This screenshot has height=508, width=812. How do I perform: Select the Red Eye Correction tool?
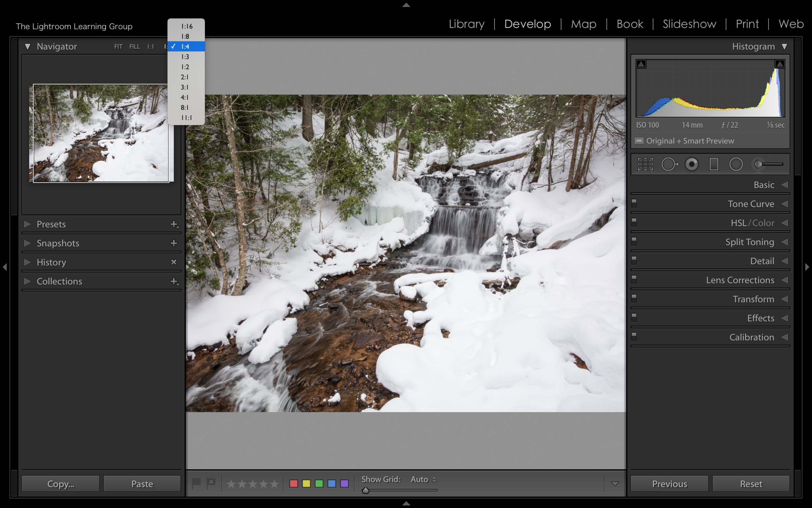coord(691,164)
